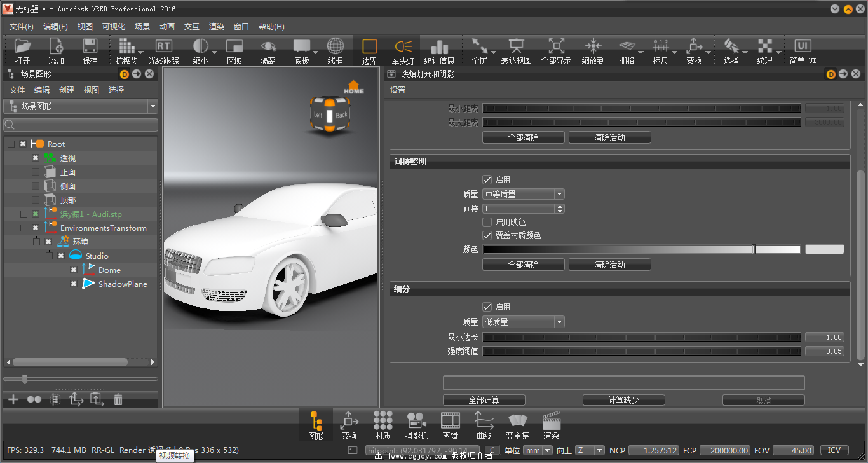Click the scenegraph search field

pos(81,125)
